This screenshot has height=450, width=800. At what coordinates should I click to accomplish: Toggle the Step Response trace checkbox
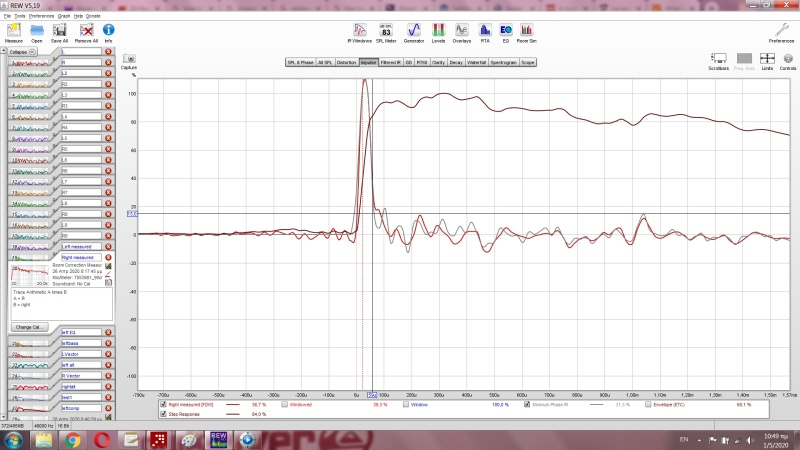point(164,413)
